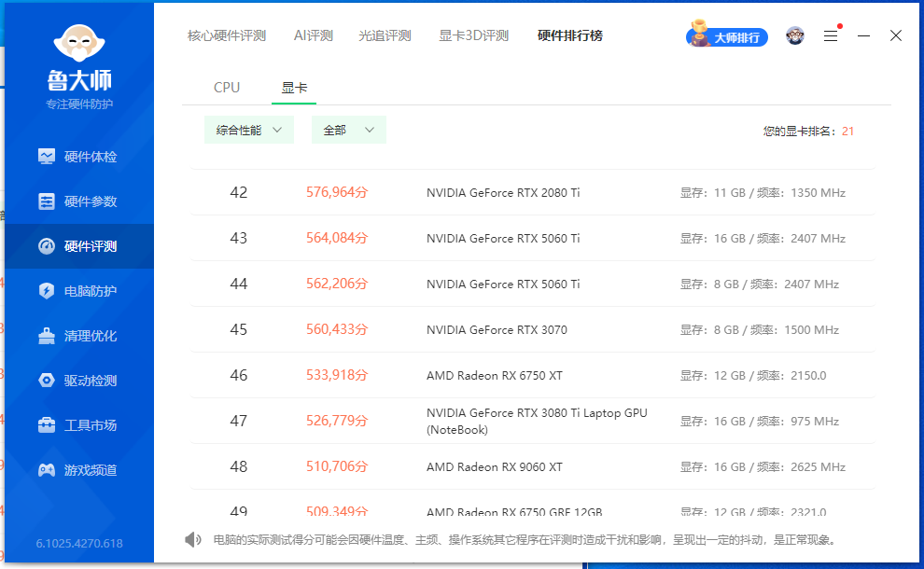Select the GeForce RTX 3070 row

pyautogui.click(x=533, y=329)
